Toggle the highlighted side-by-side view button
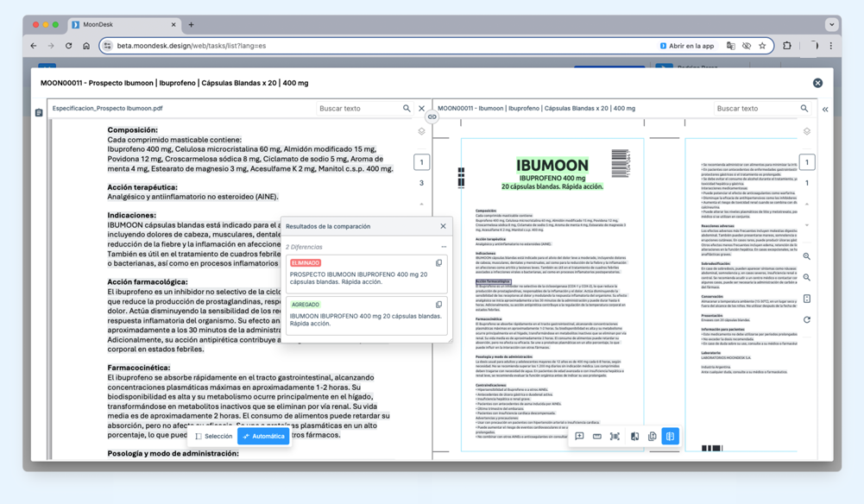 670,437
